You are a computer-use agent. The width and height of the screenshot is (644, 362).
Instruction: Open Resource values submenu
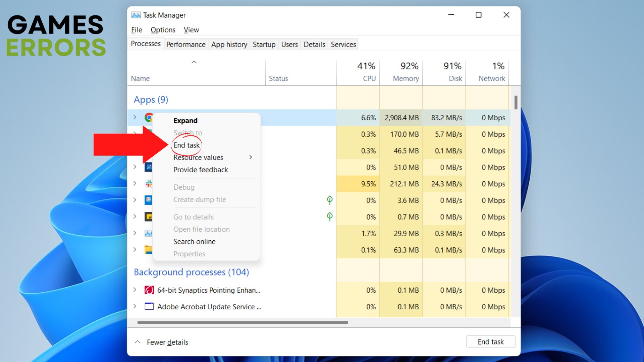click(198, 157)
